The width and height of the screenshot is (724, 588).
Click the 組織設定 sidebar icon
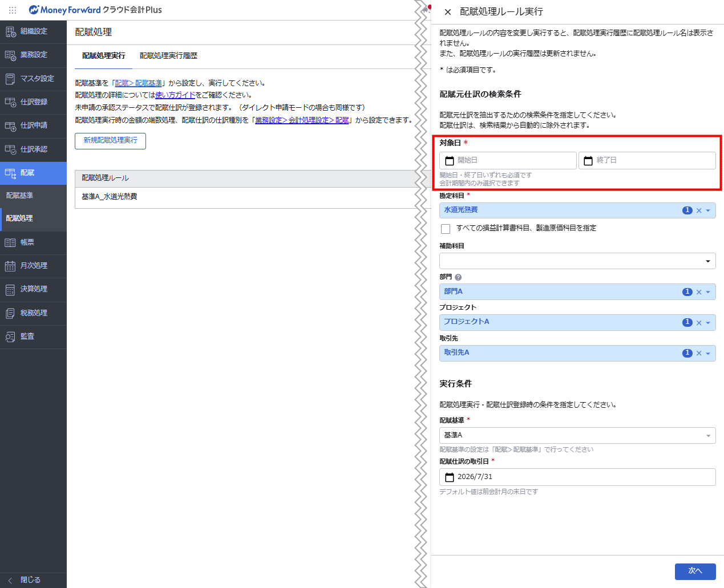pos(10,31)
